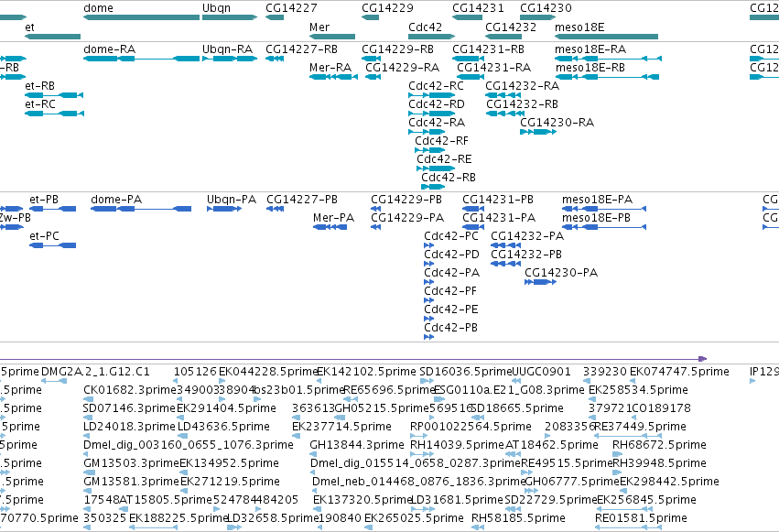Viewport: 779px width, 532px height.
Task: Select the CG14232-PB protein feature
Action: 505,264
